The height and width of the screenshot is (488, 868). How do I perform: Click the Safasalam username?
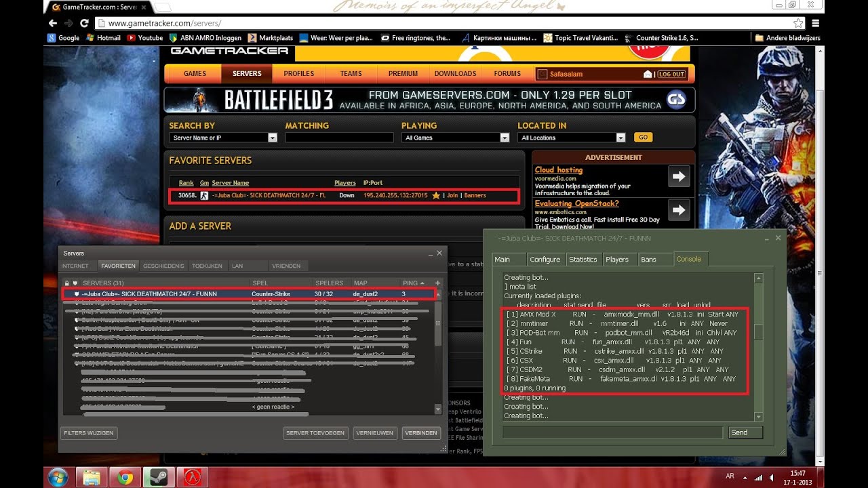566,74
